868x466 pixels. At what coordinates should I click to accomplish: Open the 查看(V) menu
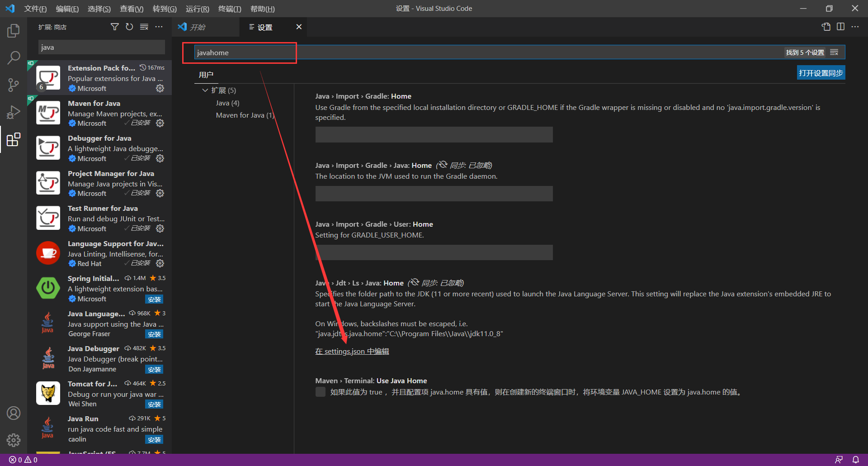(132, 9)
